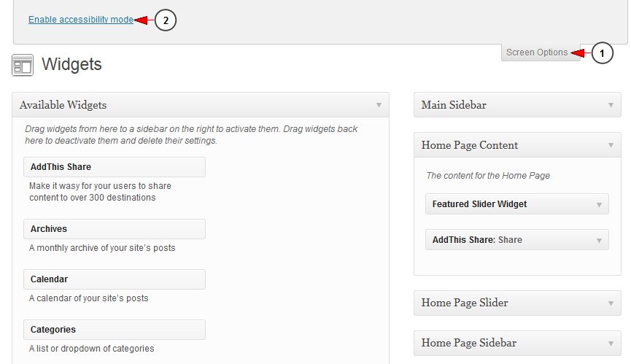Select the AddThis Share available widget
This screenshot has height=364, width=631.
point(114,167)
